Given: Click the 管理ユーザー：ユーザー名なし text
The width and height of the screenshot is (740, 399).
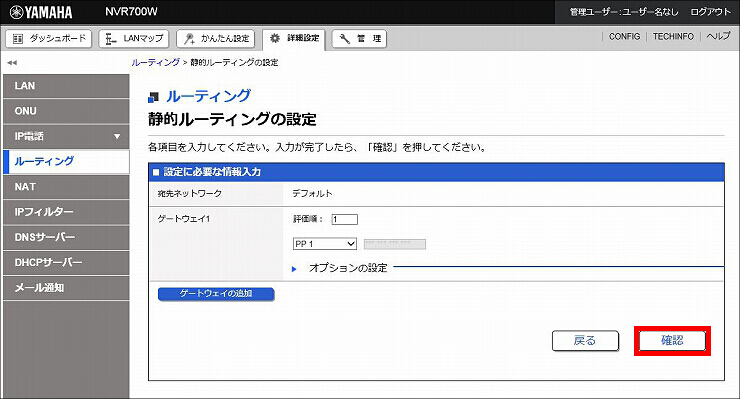Looking at the screenshot, I should [x=624, y=12].
